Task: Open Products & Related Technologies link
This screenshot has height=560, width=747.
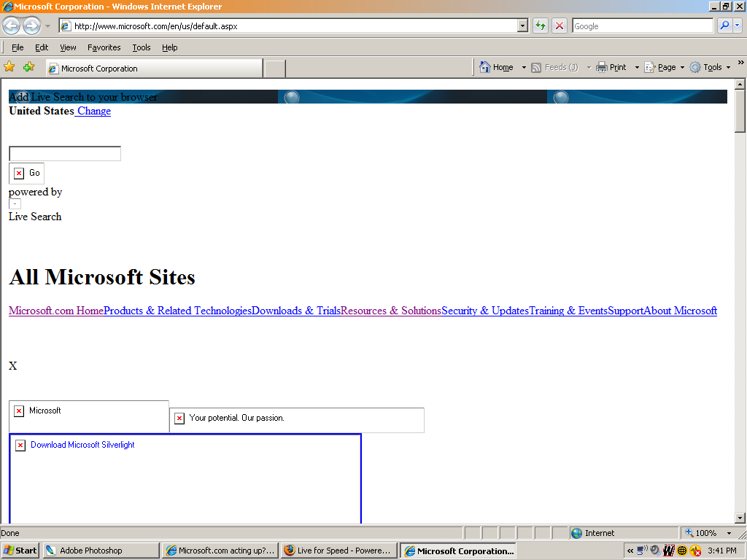Action: (x=178, y=311)
